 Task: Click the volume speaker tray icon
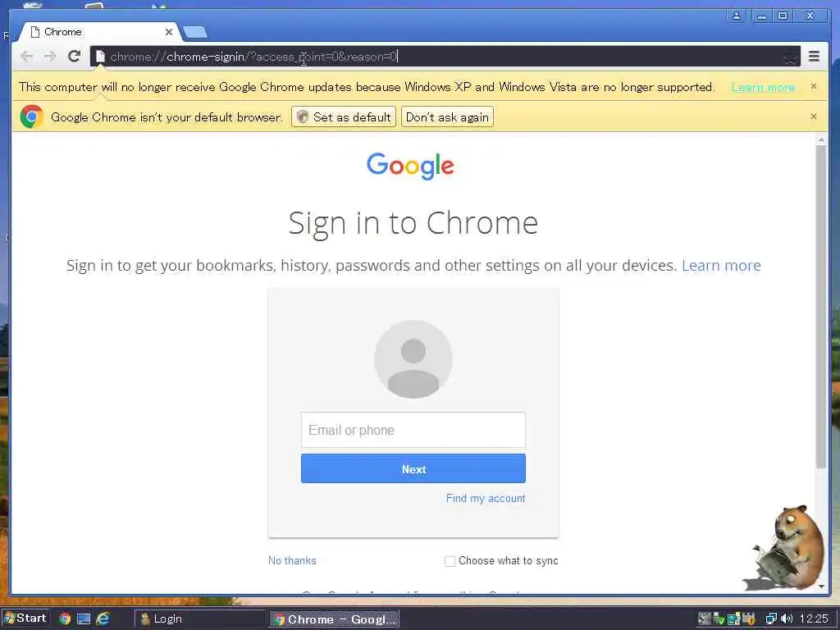[x=787, y=619]
